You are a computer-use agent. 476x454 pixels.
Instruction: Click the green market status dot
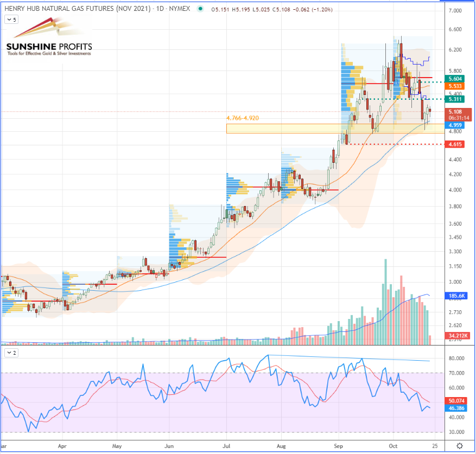(x=200, y=9)
